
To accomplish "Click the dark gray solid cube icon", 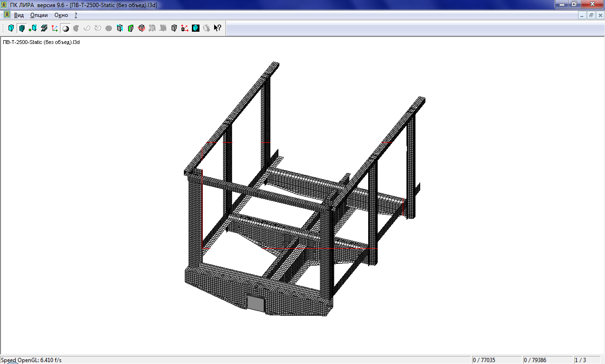I will 174,28.
